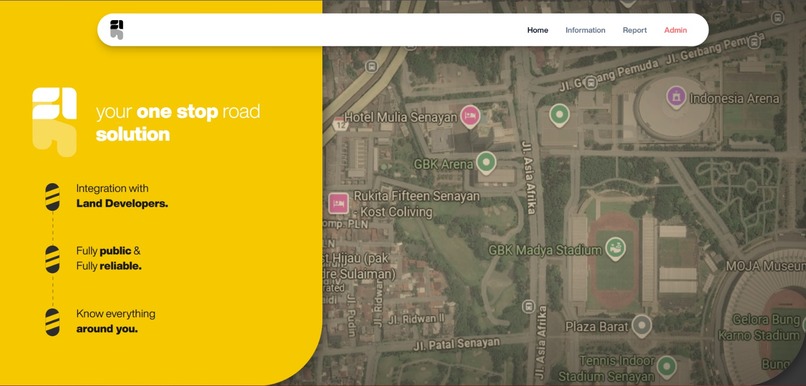Click the 'Fully public & Fully reliable.' text

(109, 259)
